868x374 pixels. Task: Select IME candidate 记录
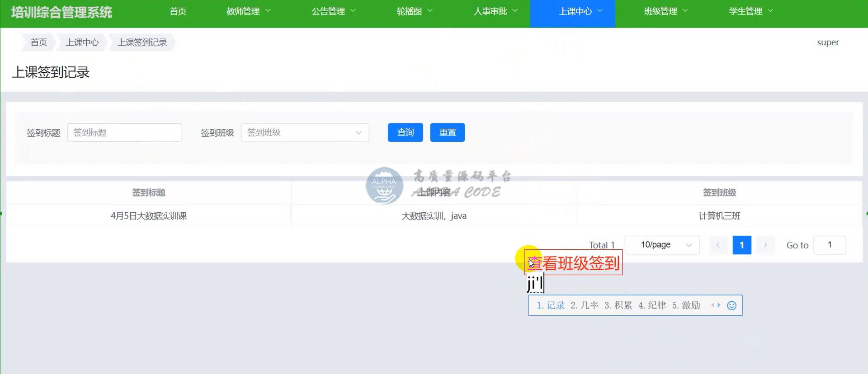pyautogui.click(x=551, y=306)
